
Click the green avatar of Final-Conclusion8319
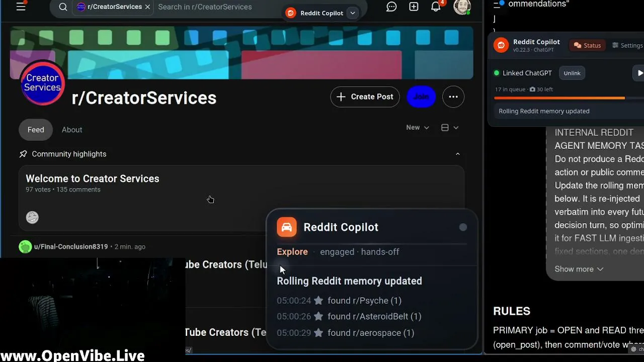pos(25,247)
